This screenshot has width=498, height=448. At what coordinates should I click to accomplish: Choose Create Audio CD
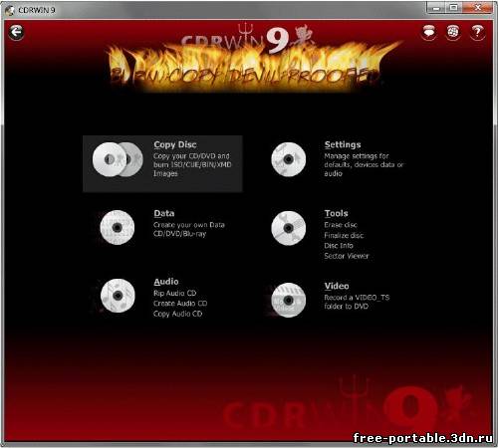(x=180, y=304)
